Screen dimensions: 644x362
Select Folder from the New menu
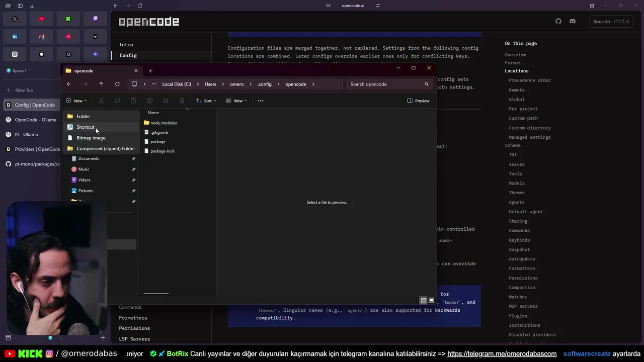[x=101, y=116]
